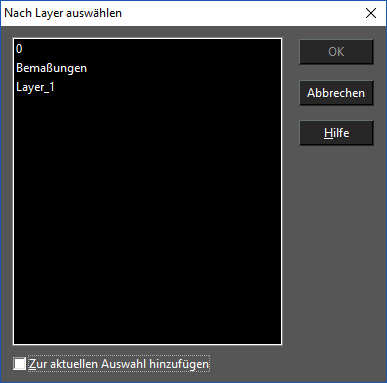This screenshot has height=383, width=387.
Task: Select layer "0" in the list
Action: pyautogui.click(x=147, y=49)
